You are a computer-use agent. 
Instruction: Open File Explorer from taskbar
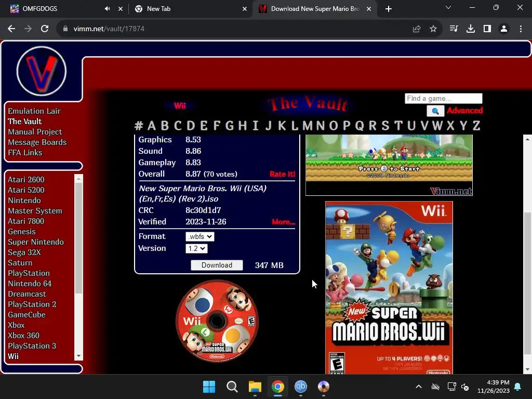(255, 387)
